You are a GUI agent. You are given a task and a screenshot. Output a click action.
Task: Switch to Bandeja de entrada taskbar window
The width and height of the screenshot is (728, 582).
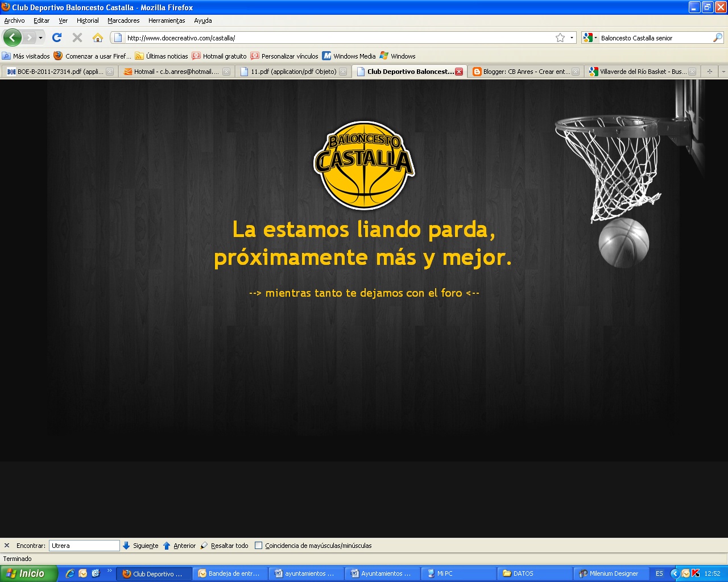tap(230, 574)
